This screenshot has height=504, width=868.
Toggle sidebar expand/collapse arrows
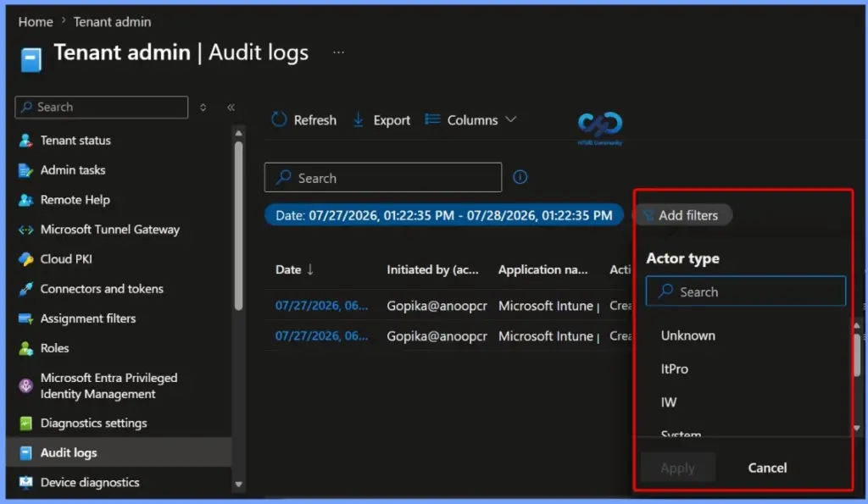(x=203, y=108)
